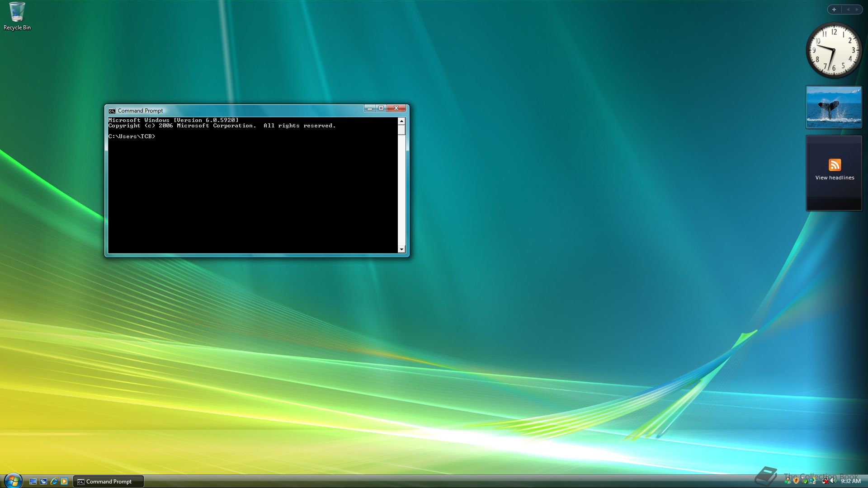Maximize the Command Prompt window
Image resolution: width=868 pixels, height=488 pixels.
click(x=381, y=108)
